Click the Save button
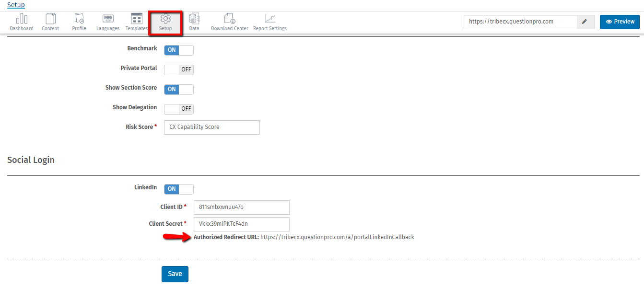The width and height of the screenshot is (644, 289). (x=175, y=274)
